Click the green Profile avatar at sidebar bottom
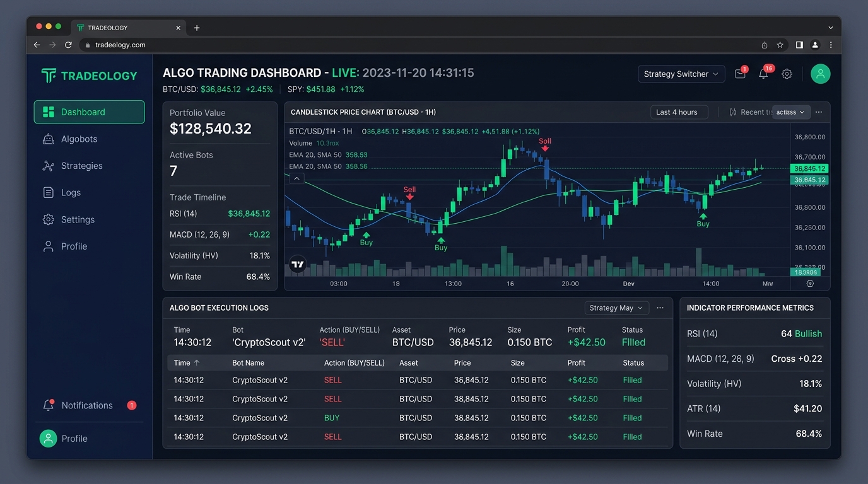 pos(48,439)
